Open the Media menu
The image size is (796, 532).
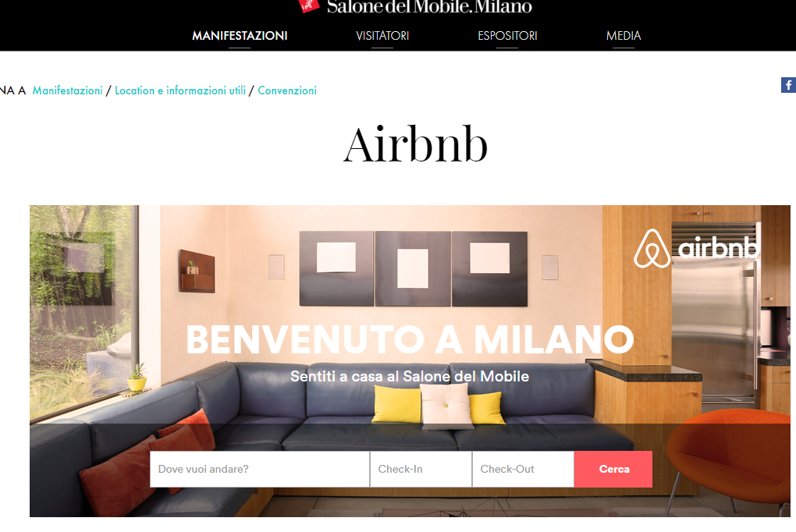point(624,36)
